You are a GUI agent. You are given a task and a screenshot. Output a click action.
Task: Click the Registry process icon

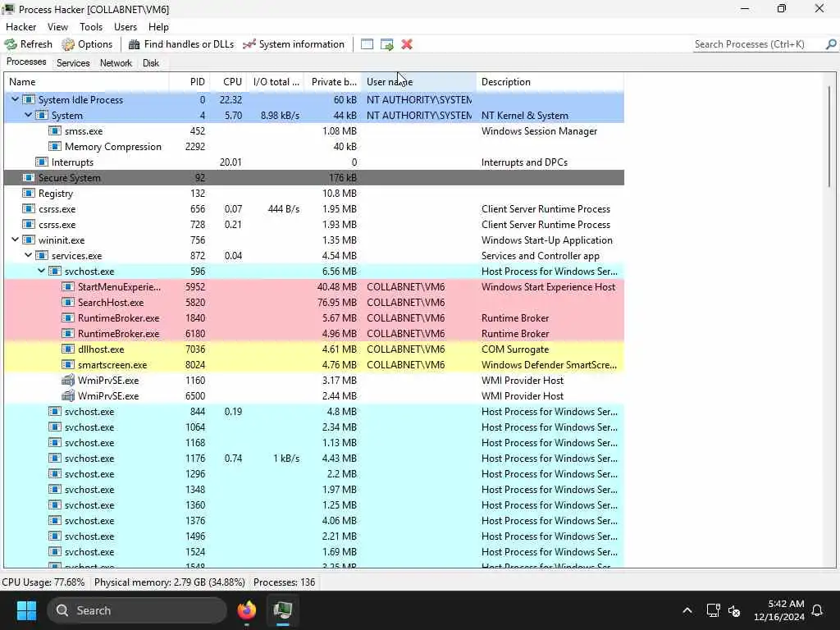click(29, 193)
